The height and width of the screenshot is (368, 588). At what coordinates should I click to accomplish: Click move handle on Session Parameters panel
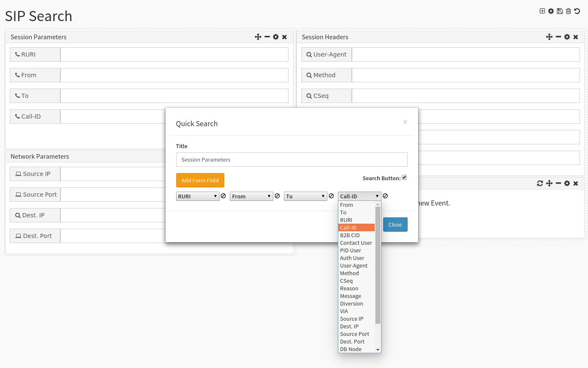click(x=258, y=37)
